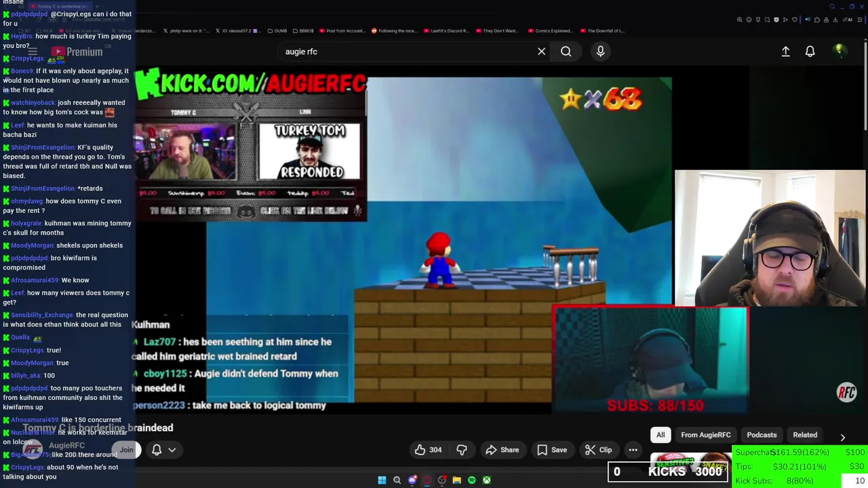Open the ad-blocker shield toolbar icon
This screenshot has height=488, width=868.
(776, 20)
